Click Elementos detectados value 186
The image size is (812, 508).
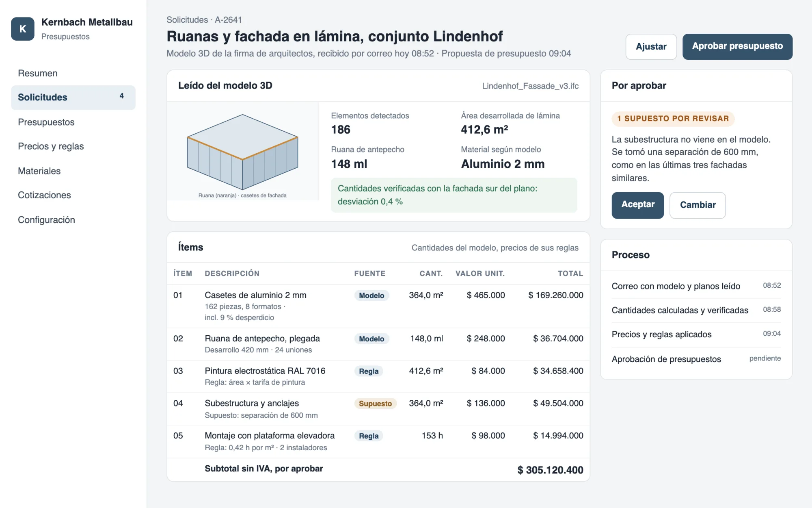[x=341, y=130]
